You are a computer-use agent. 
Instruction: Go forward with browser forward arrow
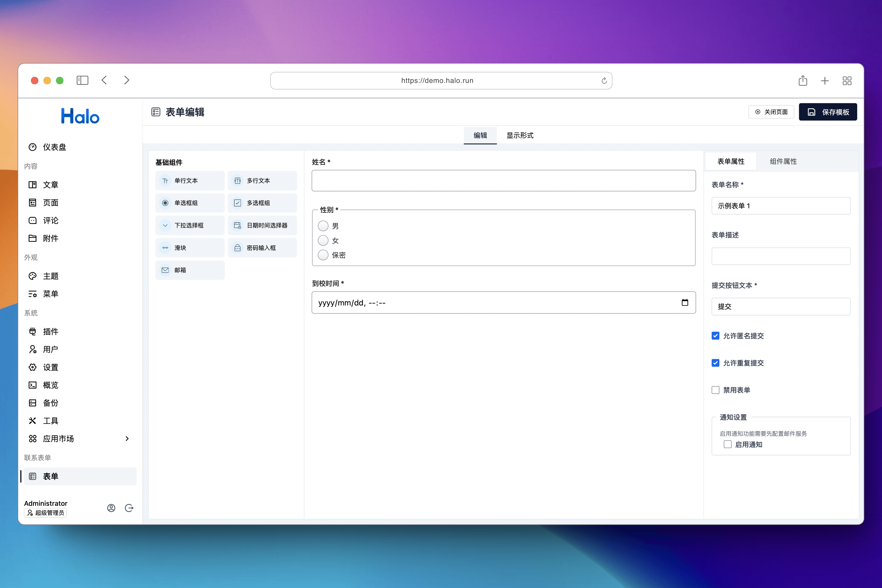pos(127,80)
